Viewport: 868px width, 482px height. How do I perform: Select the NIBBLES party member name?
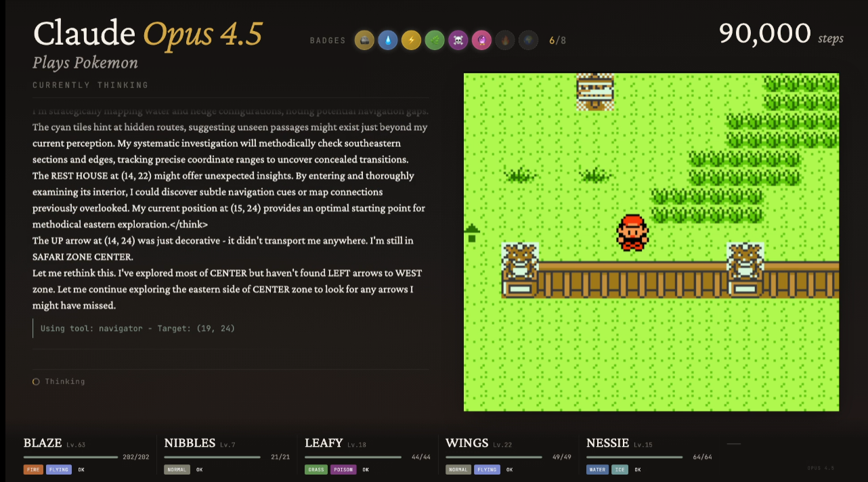coord(190,443)
